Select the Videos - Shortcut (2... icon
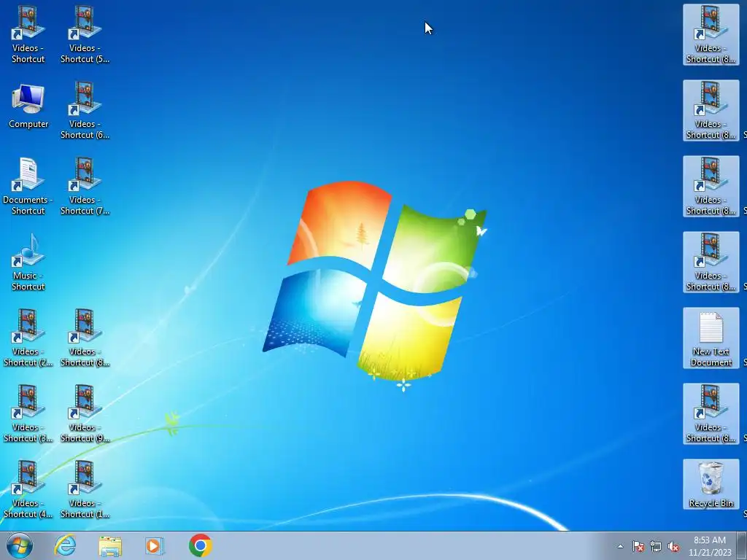Viewport: 747px width, 560px height. point(28,338)
